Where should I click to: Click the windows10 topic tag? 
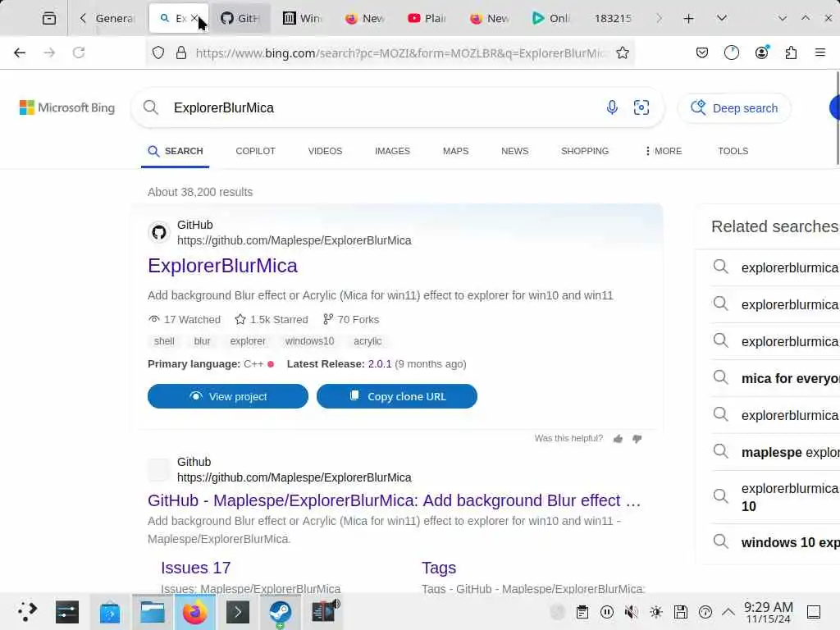tap(309, 341)
